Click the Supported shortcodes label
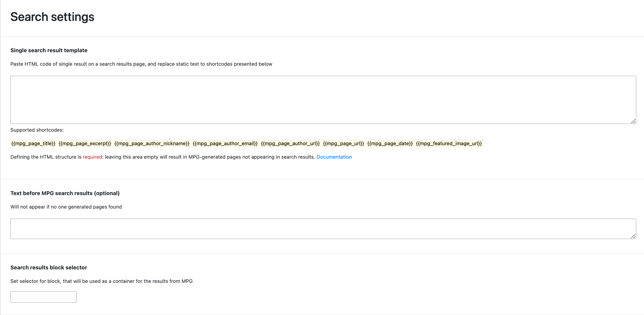 coord(37,130)
